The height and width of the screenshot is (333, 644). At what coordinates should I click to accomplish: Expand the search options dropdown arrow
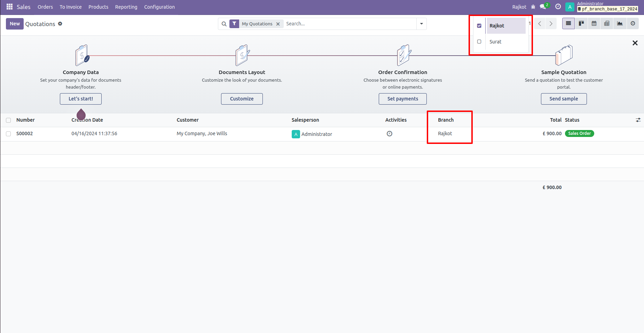[x=421, y=24]
